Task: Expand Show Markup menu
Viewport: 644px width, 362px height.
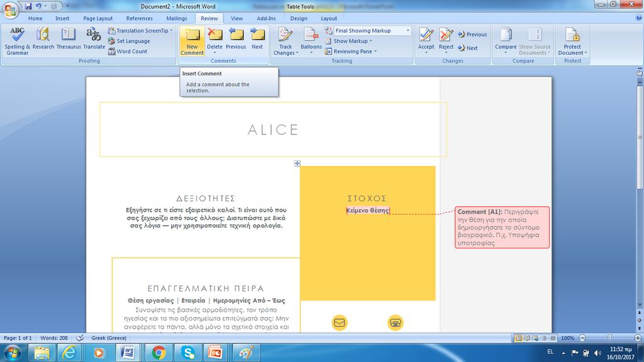Action: click(348, 41)
